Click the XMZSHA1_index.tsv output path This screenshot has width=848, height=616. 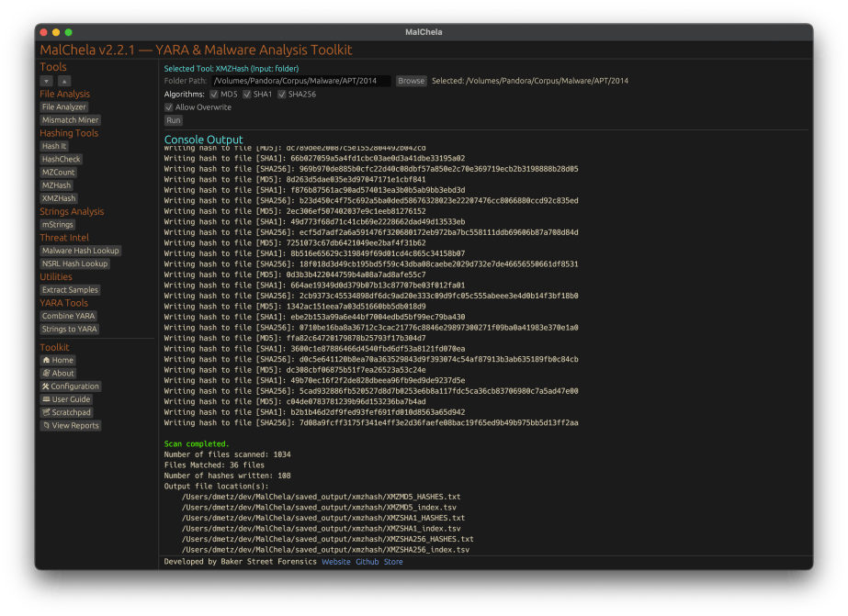[322, 529]
